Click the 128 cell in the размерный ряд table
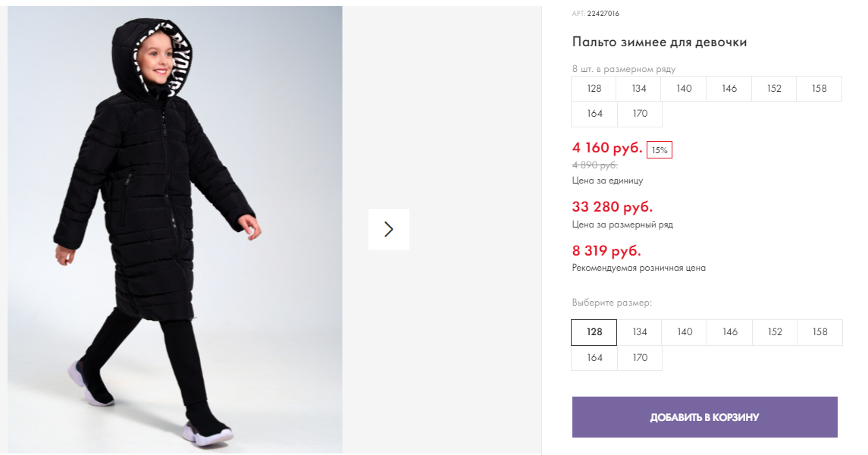This screenshot has height=455, width=868. click(x=594, y=89)
